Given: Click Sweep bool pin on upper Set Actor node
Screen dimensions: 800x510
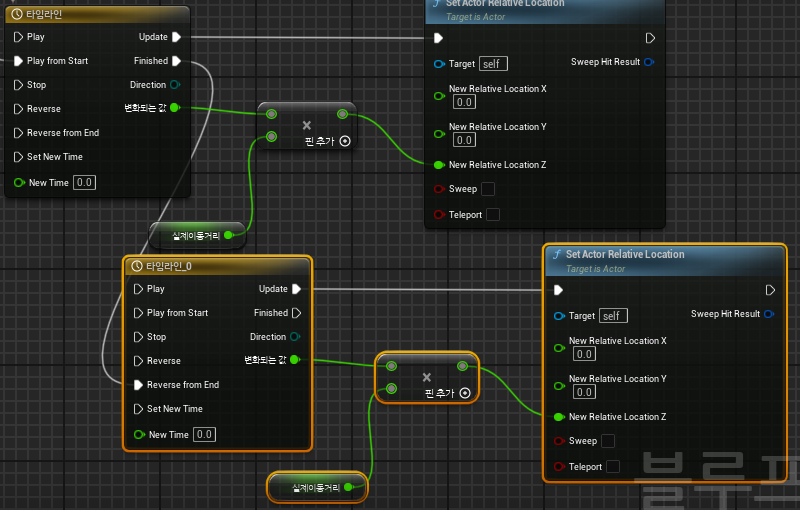Looking at the screenshot, I should click(x=439, y=189).
